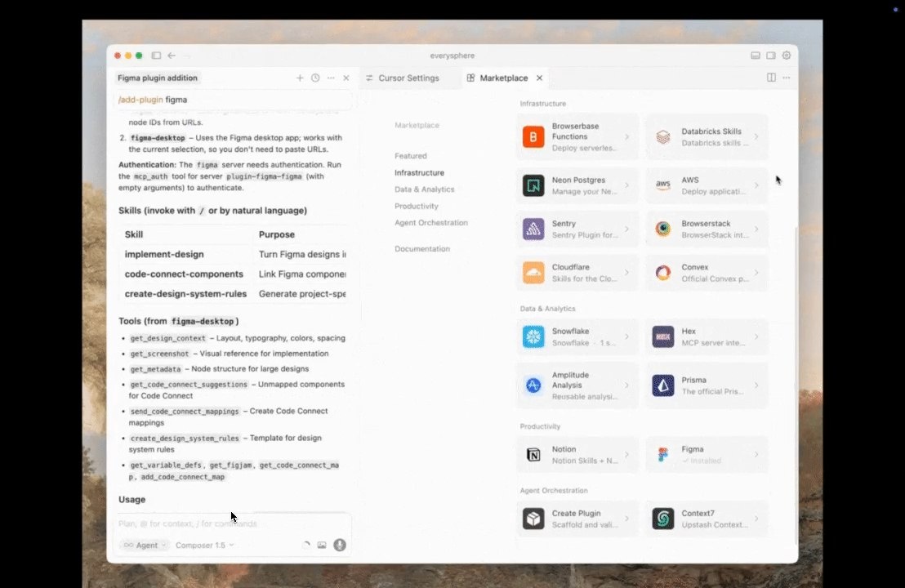Expand Prisma card chevron
Viewport: 905px width, 588px height.
756,385
